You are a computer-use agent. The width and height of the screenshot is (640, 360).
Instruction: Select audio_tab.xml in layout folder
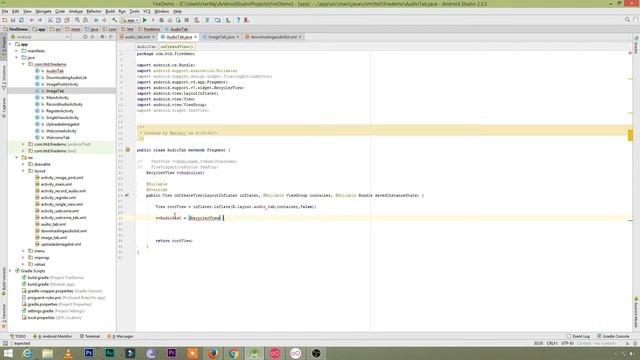pos(53,224)
